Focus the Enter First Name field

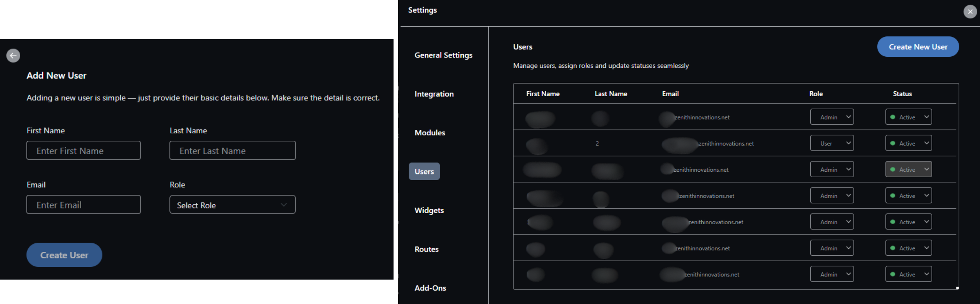tap(83, 151)
